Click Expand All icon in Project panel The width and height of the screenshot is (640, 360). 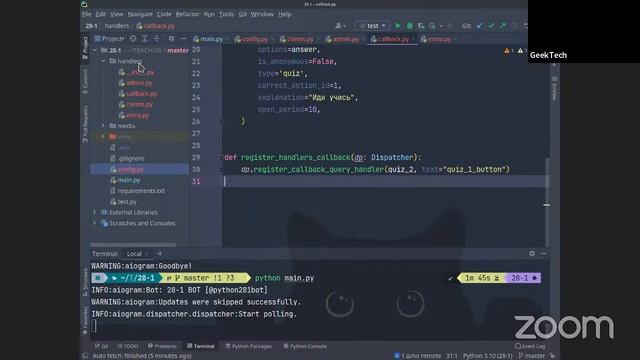point(144,38)
